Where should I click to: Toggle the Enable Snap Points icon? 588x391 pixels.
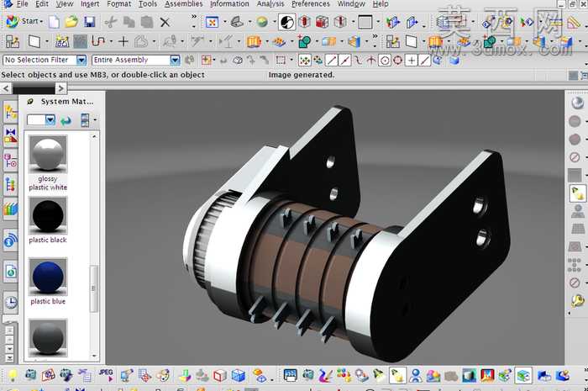tap(304, 60)
